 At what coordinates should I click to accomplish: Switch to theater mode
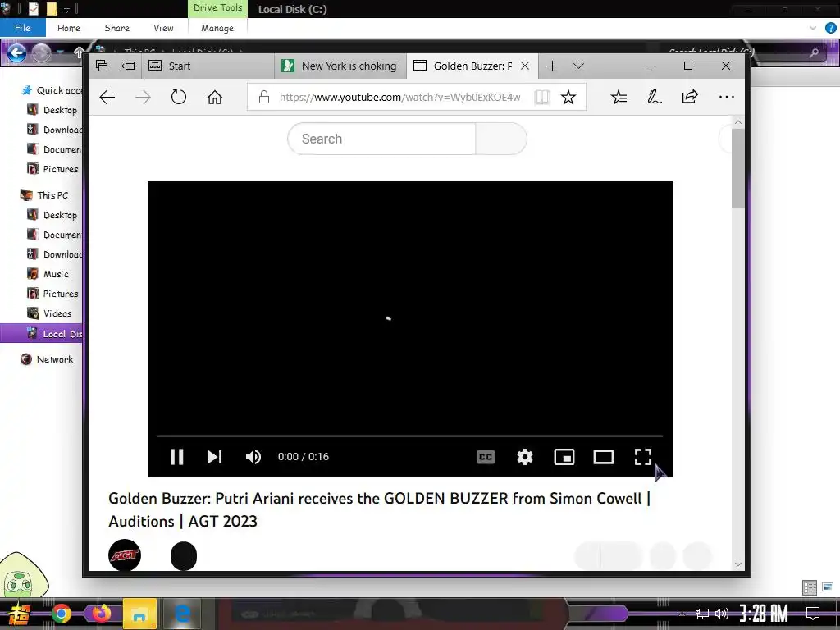tap(604, 457)
